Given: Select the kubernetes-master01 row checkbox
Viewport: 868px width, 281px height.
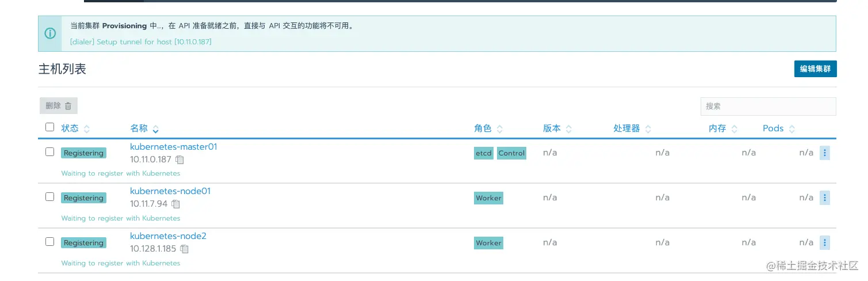Looking at the screenshot, I should click(x=49, y=152).
